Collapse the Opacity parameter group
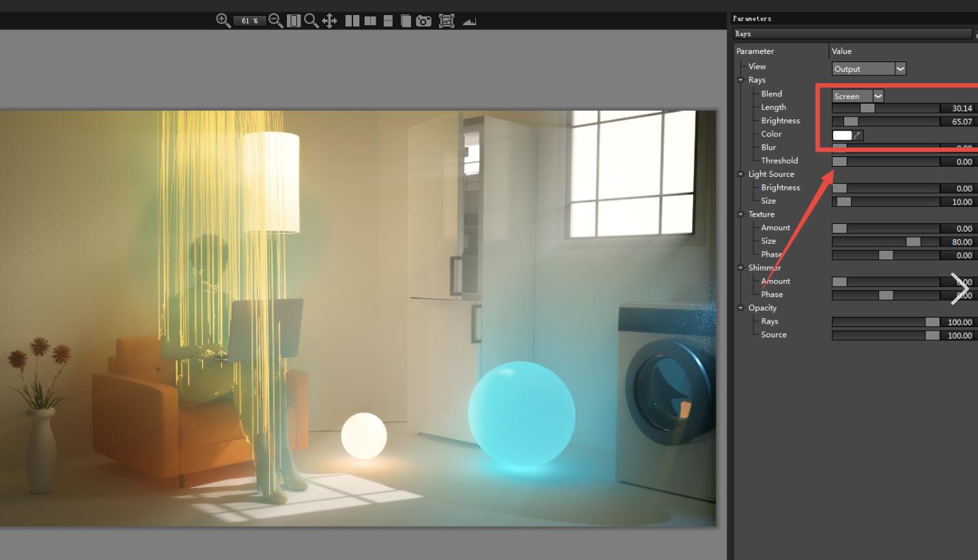 [x=740, y=308]
